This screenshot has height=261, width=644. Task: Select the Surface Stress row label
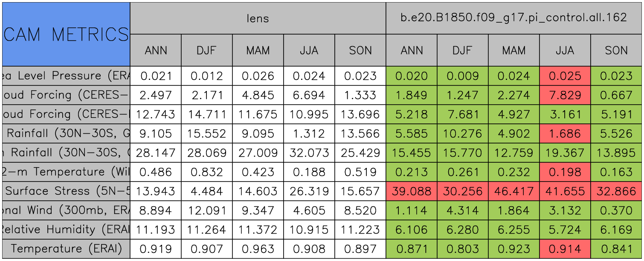pos(66,191)
